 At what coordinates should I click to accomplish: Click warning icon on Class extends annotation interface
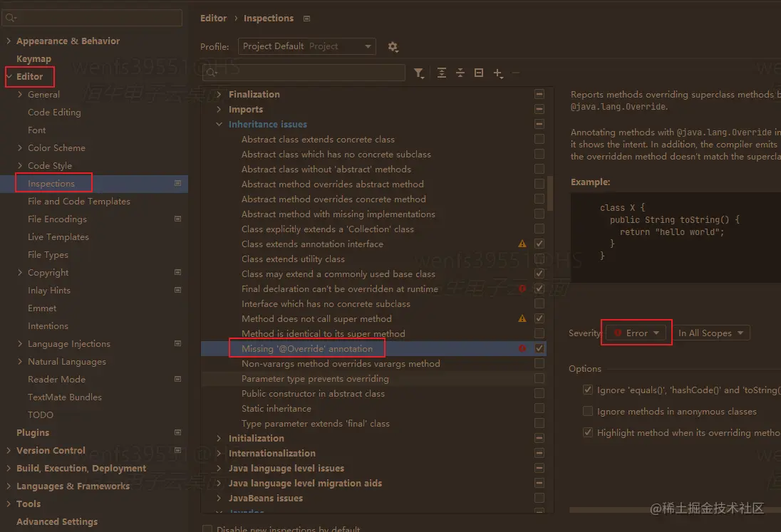(x=522, y=244)
